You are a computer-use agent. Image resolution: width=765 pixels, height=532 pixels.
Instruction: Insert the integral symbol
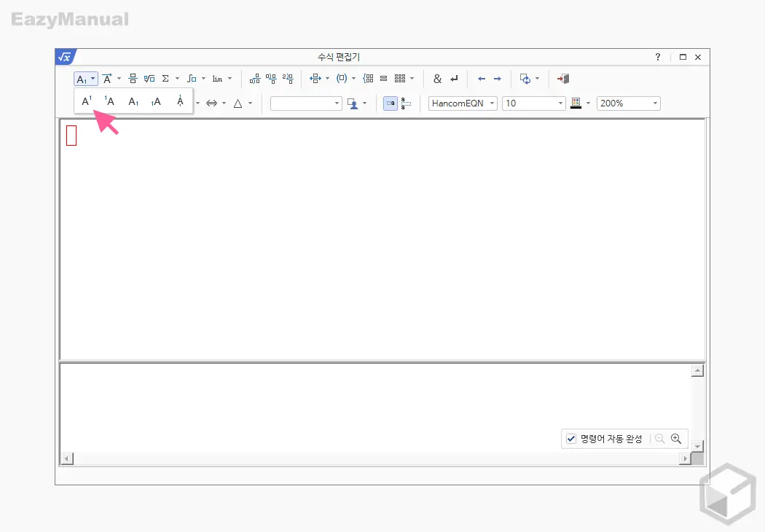[191, 79]
